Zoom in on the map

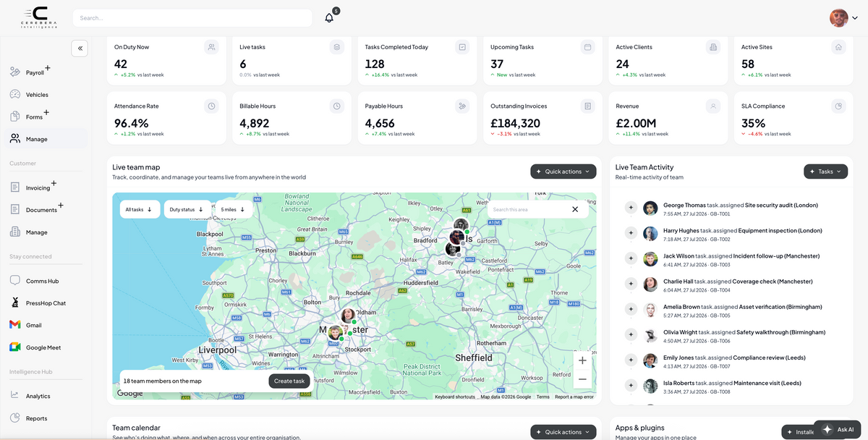tap(582, 360)
